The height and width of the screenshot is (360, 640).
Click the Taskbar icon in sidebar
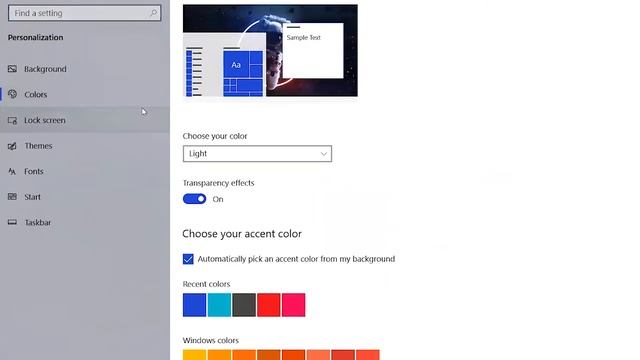tap(12, 222)
